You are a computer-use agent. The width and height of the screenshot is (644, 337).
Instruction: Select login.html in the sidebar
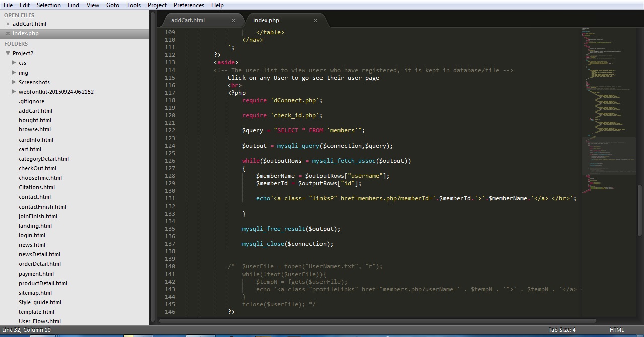click(x=32, y=235)
